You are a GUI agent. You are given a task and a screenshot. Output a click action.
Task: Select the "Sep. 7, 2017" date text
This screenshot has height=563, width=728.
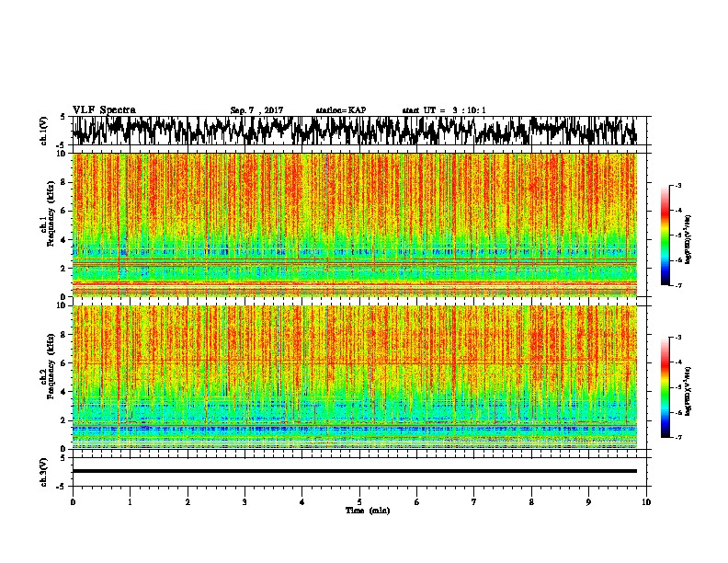256,110
